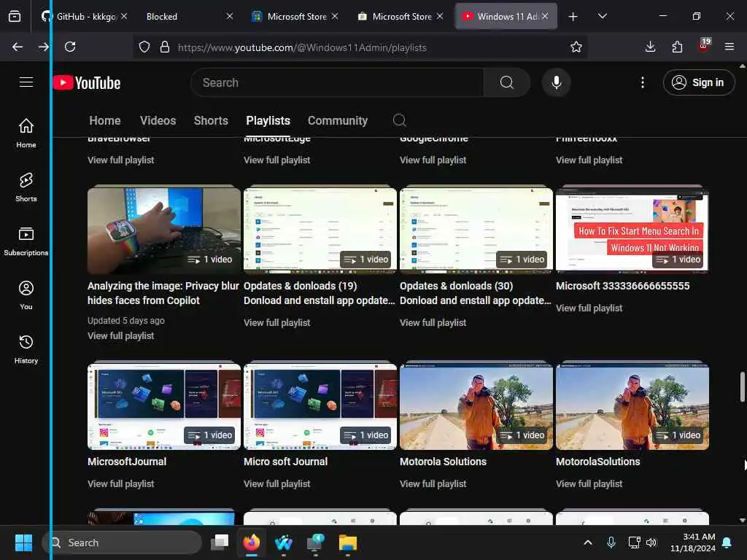Open the MicrosoftJournal playlist thumbnail

164,405
